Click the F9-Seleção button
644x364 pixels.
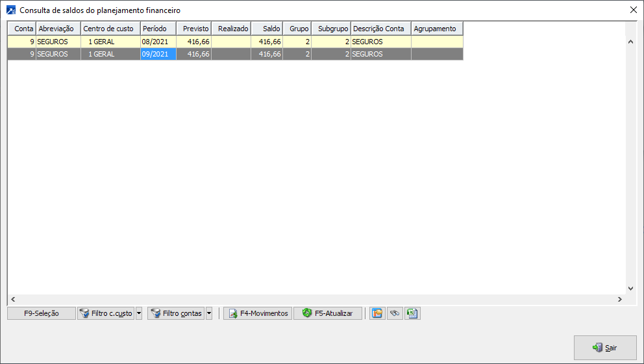click(x=42, y=313)
